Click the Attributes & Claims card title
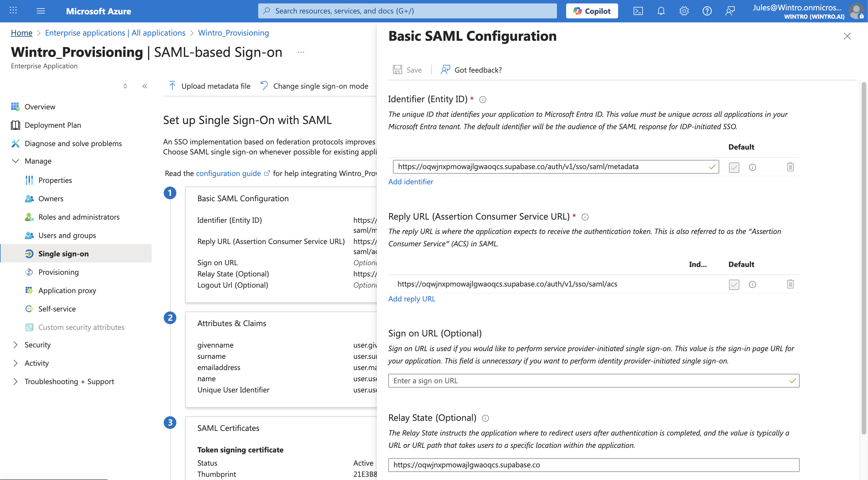Screen dimensions: 868x480 pyautogui.click(x=232, y=323)
